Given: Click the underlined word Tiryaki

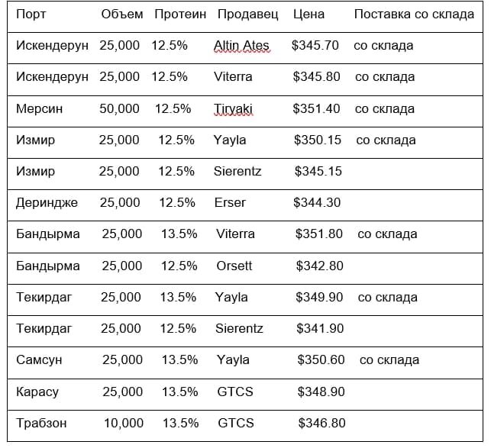Looking at the screenshot, I should (233, 109).
